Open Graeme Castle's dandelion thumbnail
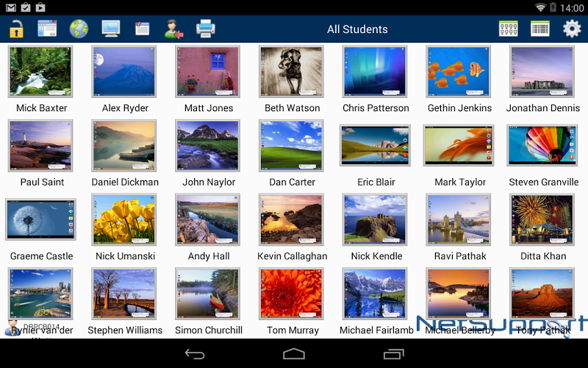The image size is (588, 368). click(x=40, y=219)
